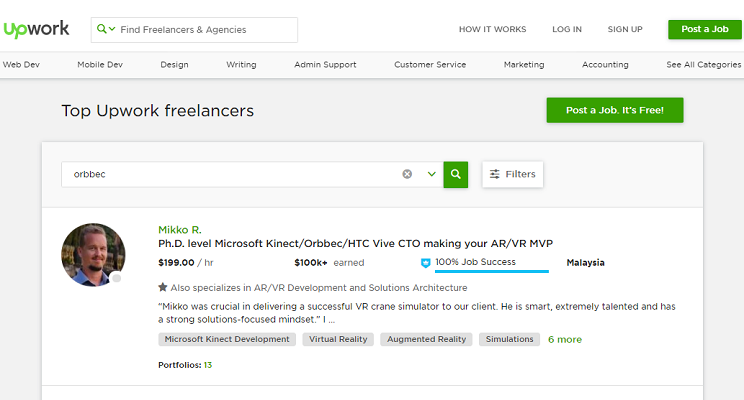Click the Malaysia location text
Viewport: 744px width, 400px height.
click(x=586, y=262)
